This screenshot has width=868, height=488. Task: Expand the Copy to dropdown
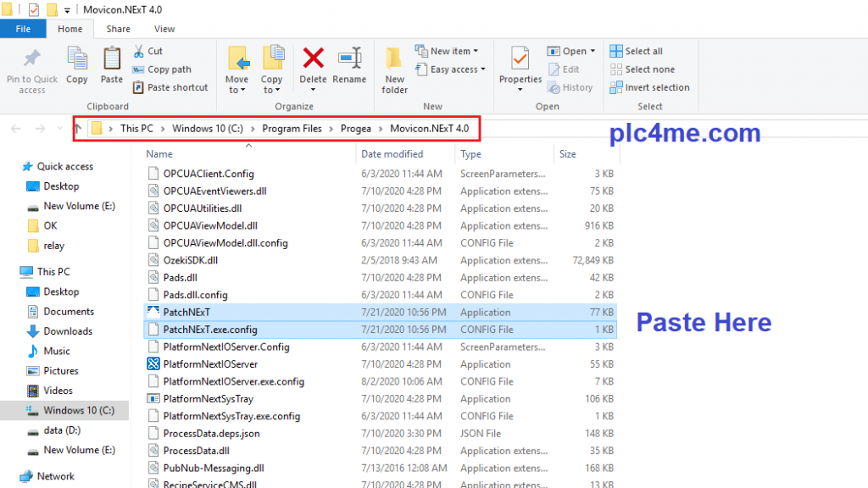pos(271,85)
